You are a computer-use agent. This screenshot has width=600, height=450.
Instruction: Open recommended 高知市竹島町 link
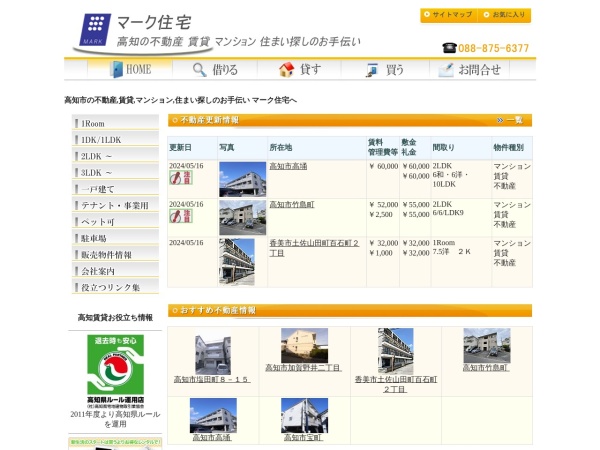tap(486, 368)
